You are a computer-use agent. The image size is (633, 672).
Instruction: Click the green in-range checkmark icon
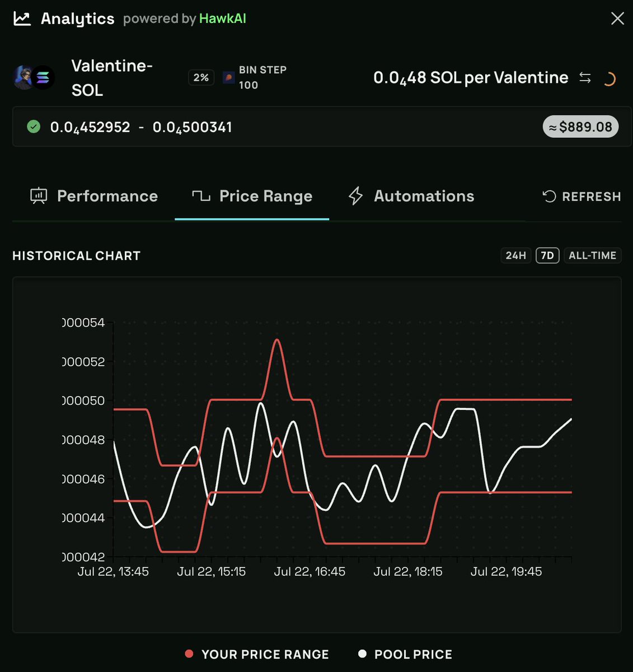point(34,127)
